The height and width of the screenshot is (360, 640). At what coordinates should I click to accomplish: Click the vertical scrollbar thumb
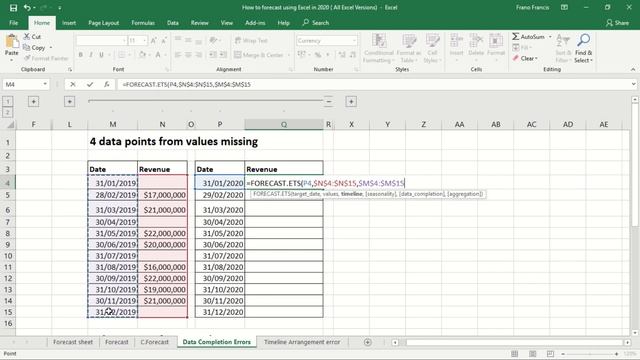pyautogui.click(x=635, y=165)
